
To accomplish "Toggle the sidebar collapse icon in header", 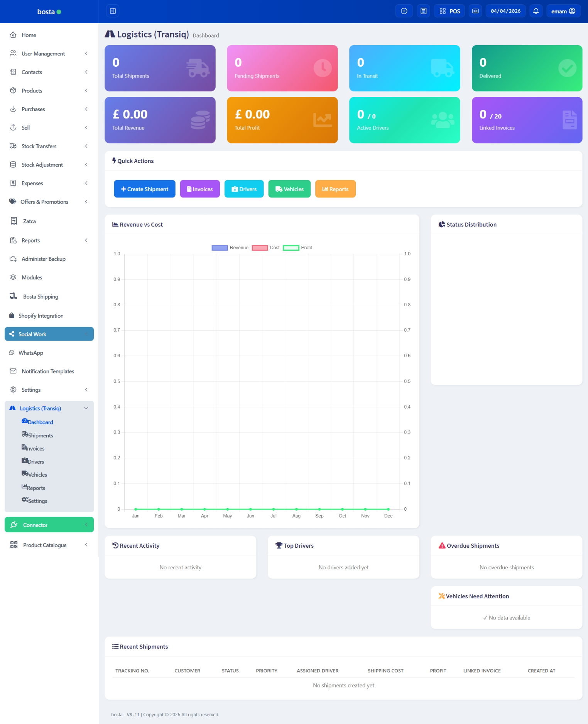I will pyautogui.click(x=113, y=11).
